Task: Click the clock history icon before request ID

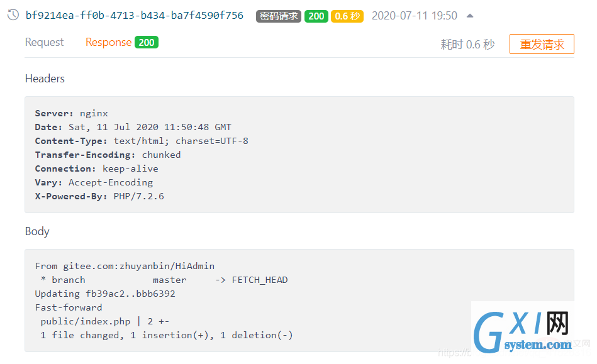Action: coord(13,16)
